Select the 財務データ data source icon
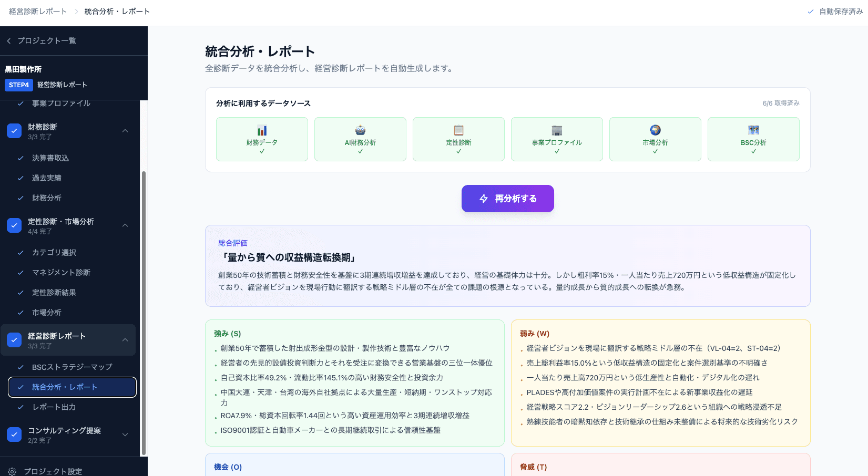Image resolution: width=868 pixels, height=476 pixels. point(262,131)
